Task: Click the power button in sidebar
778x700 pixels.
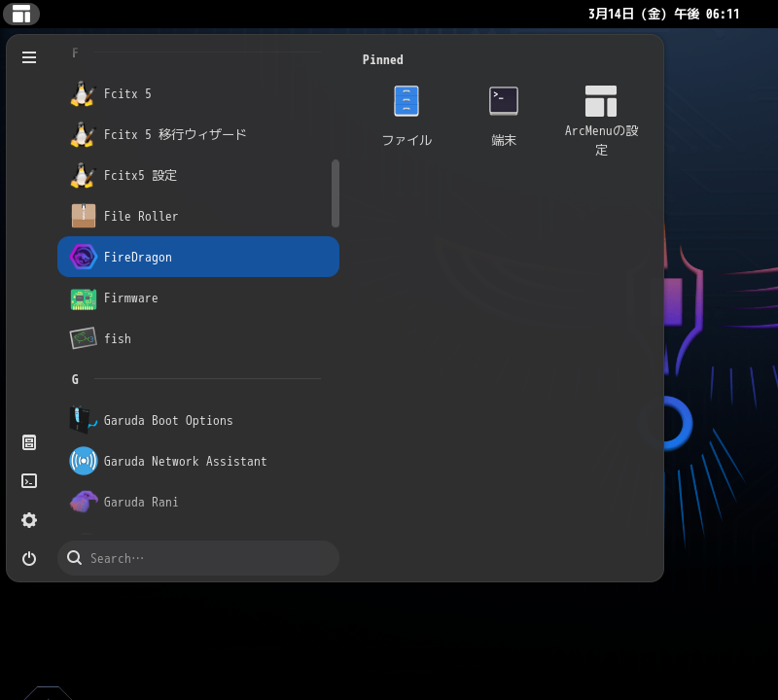Action: click(29, 558)
